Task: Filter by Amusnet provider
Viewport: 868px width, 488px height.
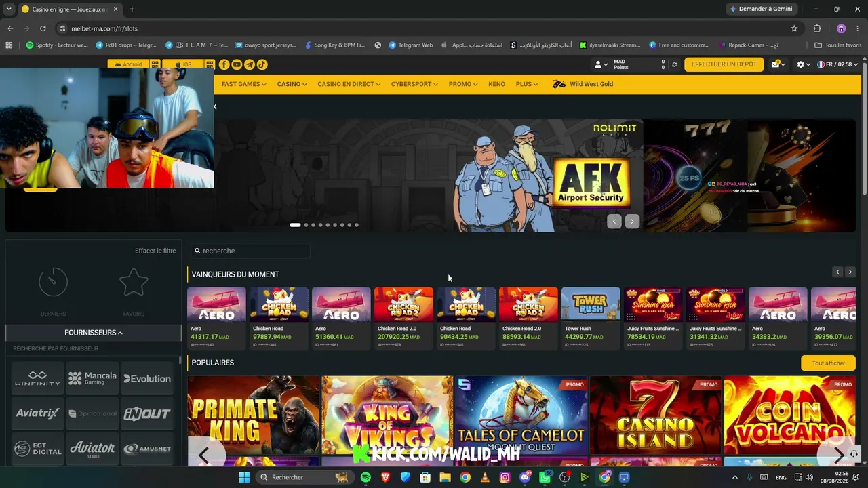Action: click(147, 449)
